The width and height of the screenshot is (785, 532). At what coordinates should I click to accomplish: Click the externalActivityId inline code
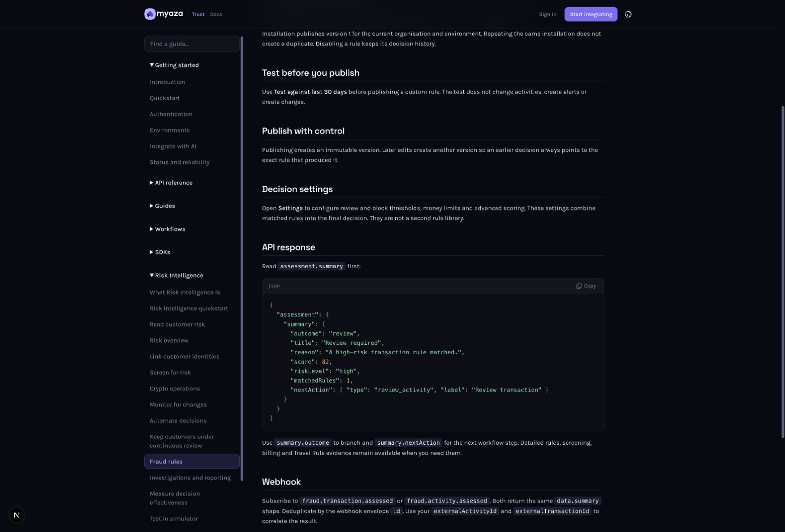(465, 511)
